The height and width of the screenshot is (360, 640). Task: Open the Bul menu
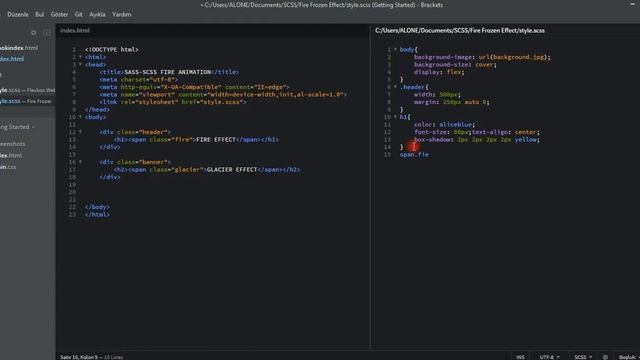pyautogui.click(x=40, y=14)
